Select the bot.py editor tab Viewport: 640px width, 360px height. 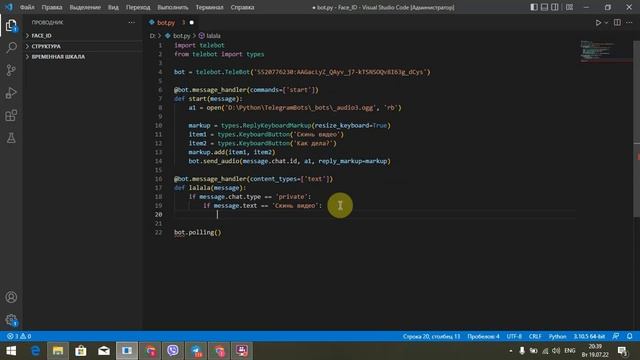click(x=171, y=22)
